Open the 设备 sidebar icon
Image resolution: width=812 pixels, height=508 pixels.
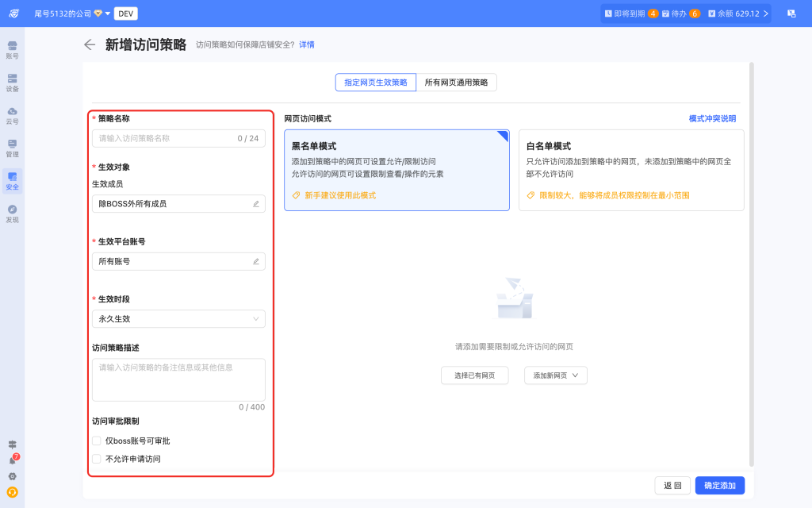point(12,82)
